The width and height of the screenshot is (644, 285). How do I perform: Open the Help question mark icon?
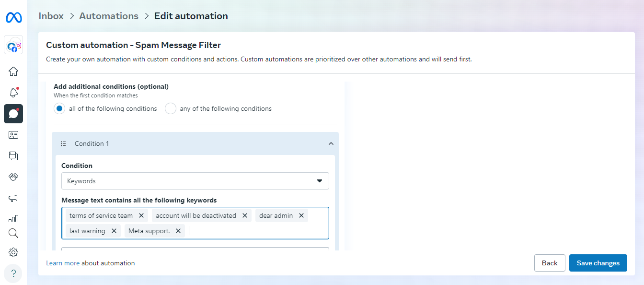tap(13, 273)
